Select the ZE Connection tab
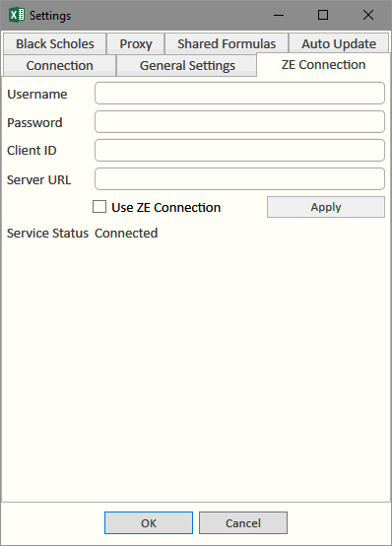 [x=323, y=65]
